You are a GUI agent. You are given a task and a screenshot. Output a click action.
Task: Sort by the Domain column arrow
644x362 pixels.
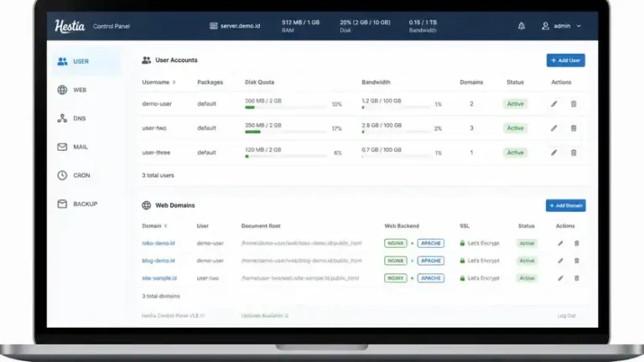click(x=166, y=225)
